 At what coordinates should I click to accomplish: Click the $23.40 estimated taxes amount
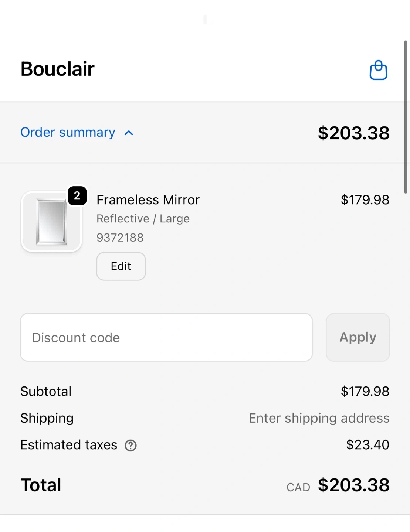coord(367,445)
